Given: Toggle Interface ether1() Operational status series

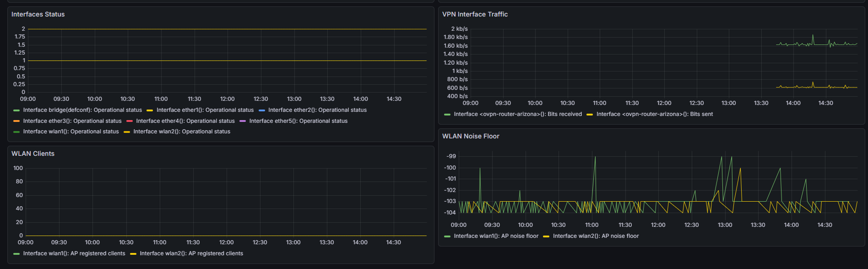Looking at the screenshot, I should (x=205, y=110).
